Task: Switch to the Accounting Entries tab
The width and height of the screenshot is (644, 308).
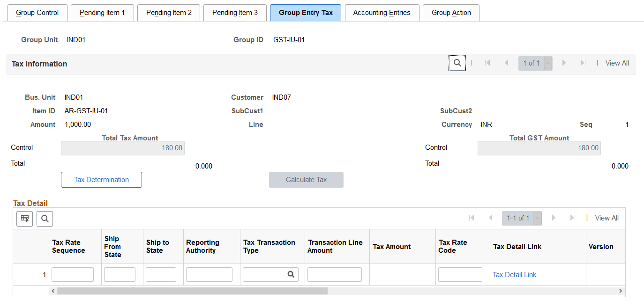Action: 382,13
